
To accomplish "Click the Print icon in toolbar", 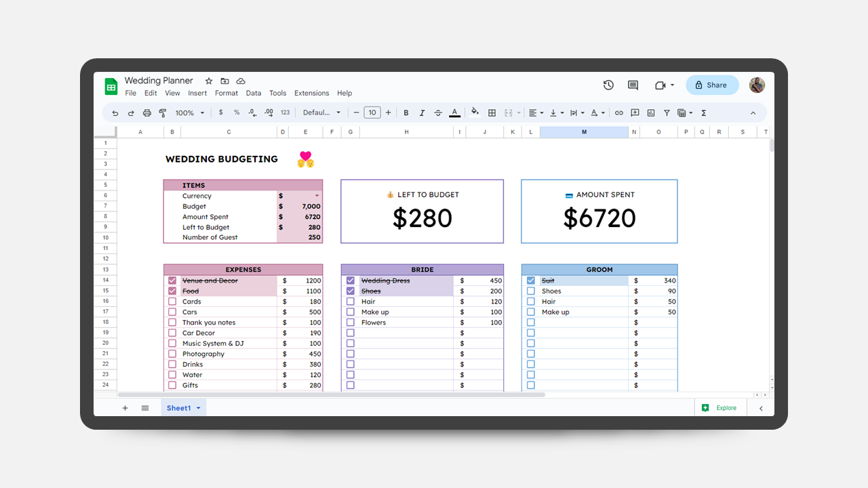I will [146, 113].
